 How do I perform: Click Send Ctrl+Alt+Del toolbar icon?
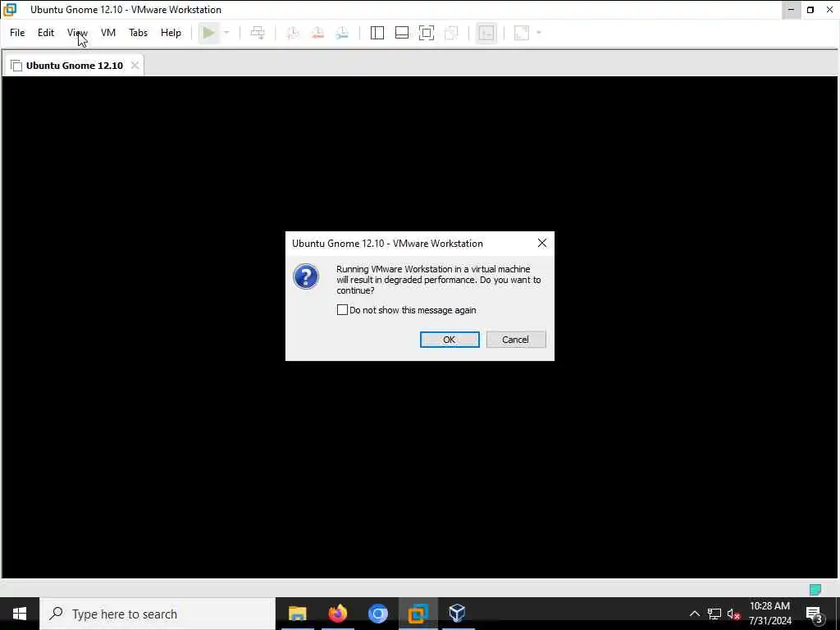click(x=258, y=33)
